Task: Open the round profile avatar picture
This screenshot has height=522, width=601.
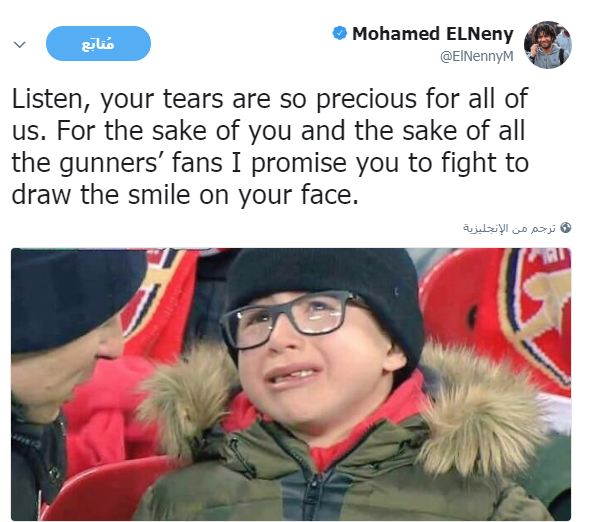Action: pyautogui.click(x=548, y=45)
